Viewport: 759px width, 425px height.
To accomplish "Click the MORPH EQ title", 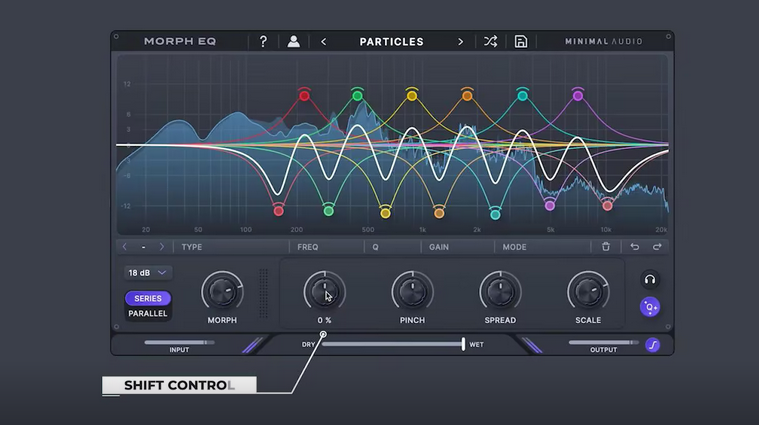I will coord(180,42).
